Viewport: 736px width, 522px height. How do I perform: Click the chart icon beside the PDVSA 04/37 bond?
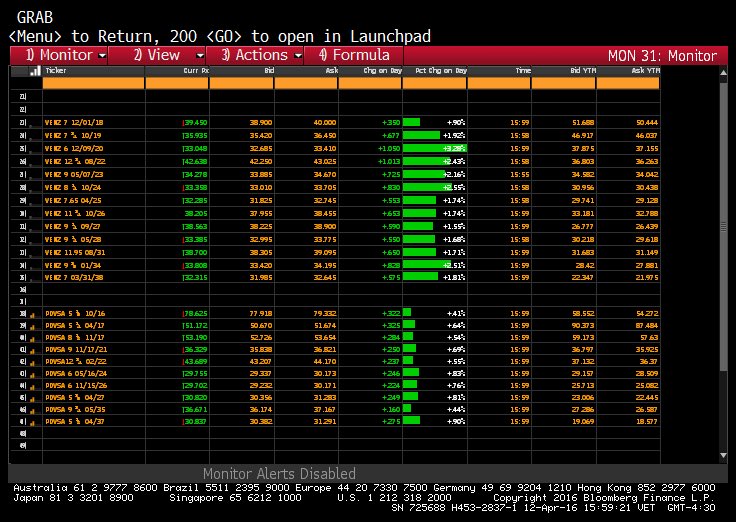pyautogui.click(x=31, y=423)
